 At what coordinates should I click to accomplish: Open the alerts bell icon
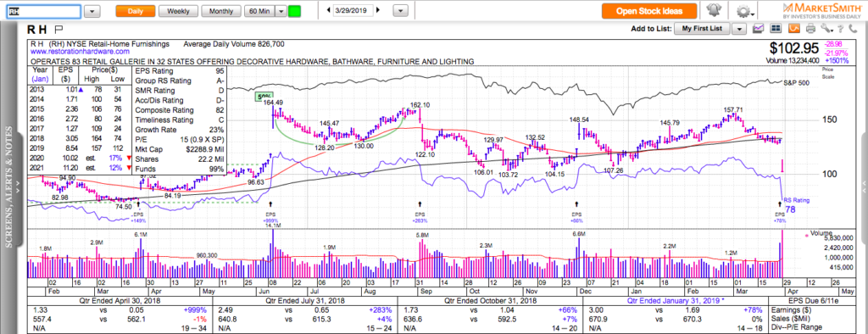[715, 10]
